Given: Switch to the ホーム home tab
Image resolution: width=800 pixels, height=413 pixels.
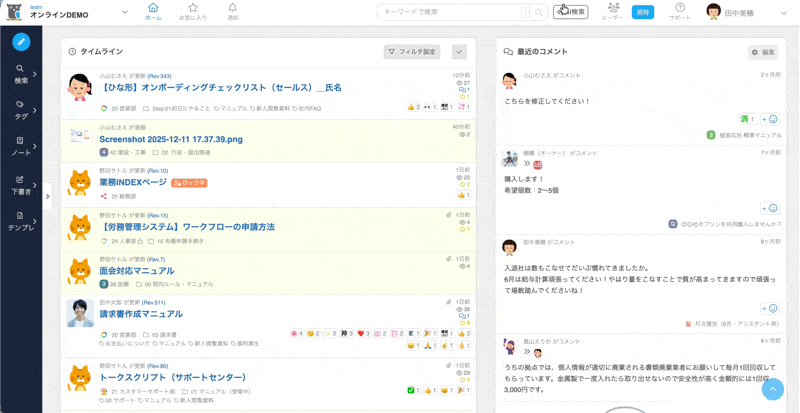Looking at the screenshot, I should (x=153, y=12).
